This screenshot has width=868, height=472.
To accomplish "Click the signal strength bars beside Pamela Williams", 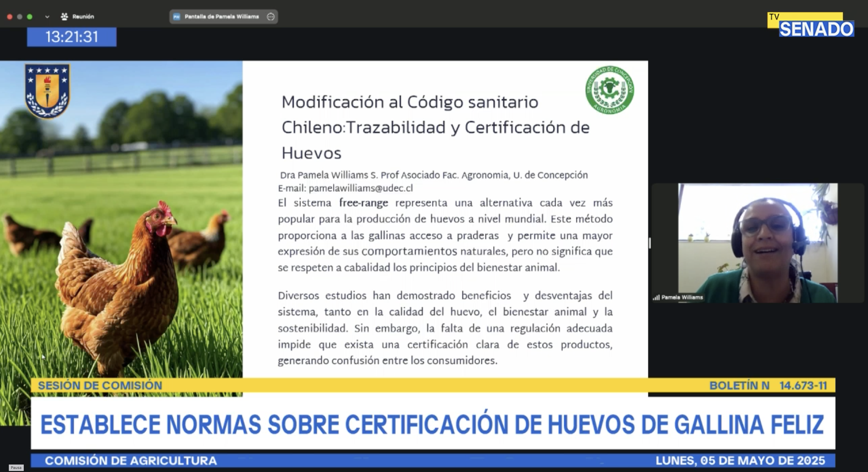I will tap(656, 297).
